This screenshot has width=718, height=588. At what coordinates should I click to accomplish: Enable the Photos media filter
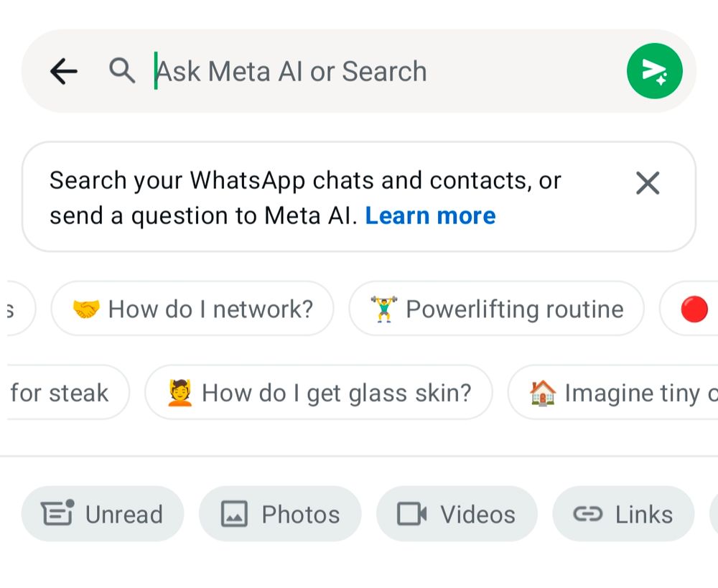tap(280, 514)
